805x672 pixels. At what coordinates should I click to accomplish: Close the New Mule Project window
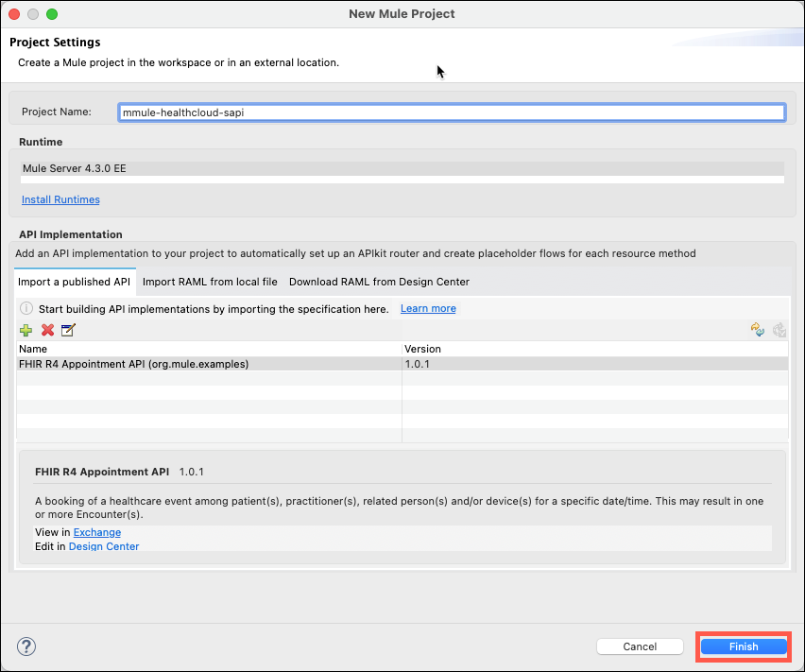click(x=14, y=14)
